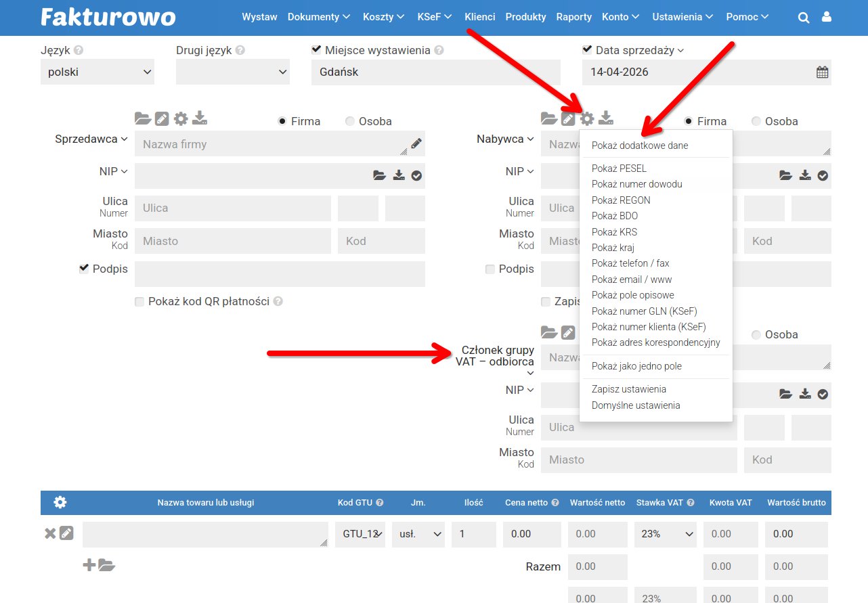The image size is (868, 603).
Task: Uncheck the Miejsce wystawienia checkbox
Action: coord(316,49)
